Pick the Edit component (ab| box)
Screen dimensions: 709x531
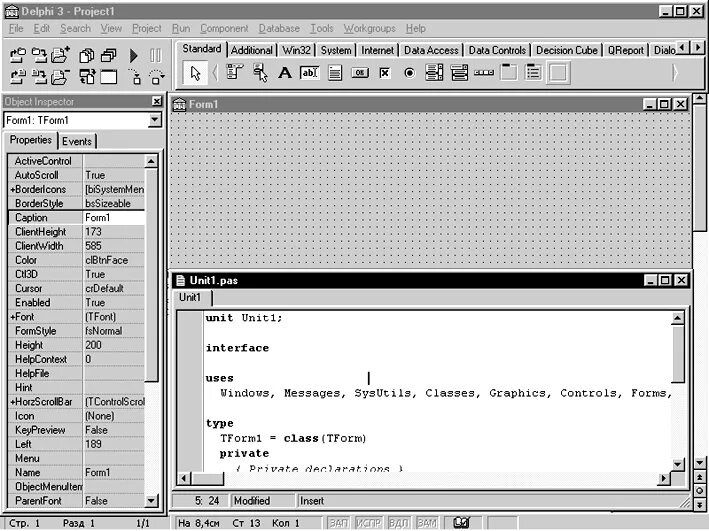[310, 72]
